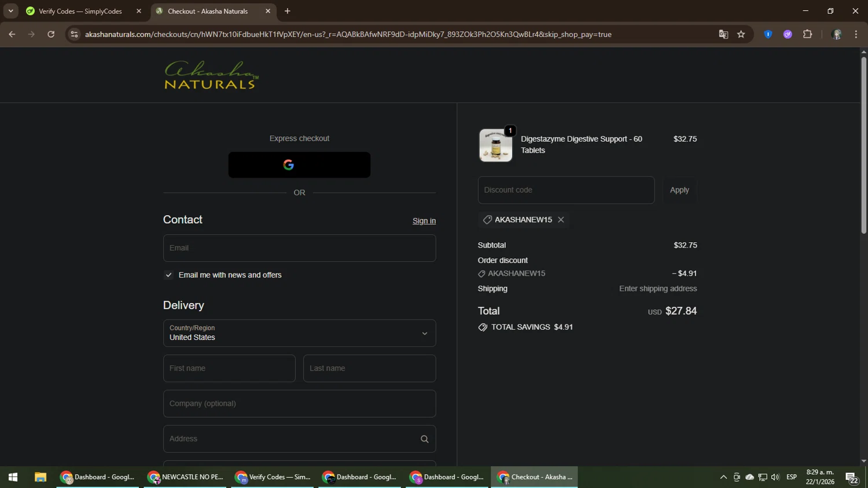Viewport: 868px width, 488px height.
Task: Open the Bitwarden extension icon
Action: click(x=768, y=34)
